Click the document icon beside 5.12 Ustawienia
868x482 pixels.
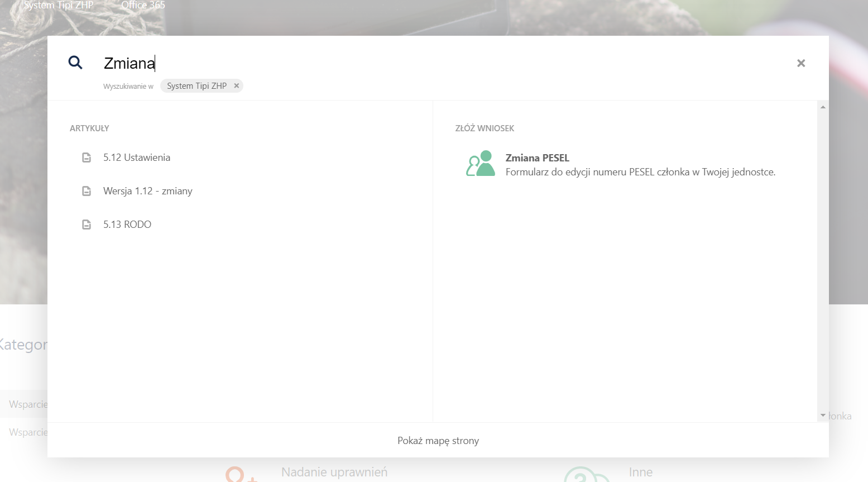87,158
